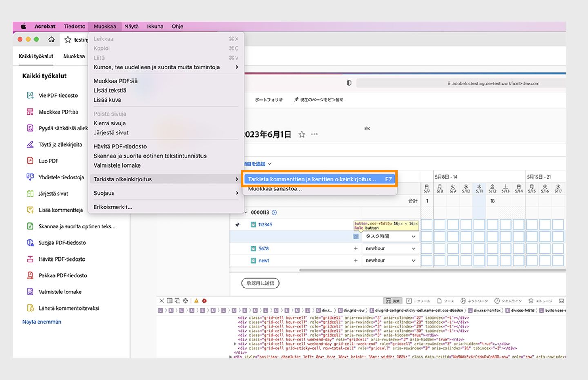The width and height of the screenshot is (588, 380).
Task: Click the Home icon in Acrobat toolbar
Action: pos(51,40)
